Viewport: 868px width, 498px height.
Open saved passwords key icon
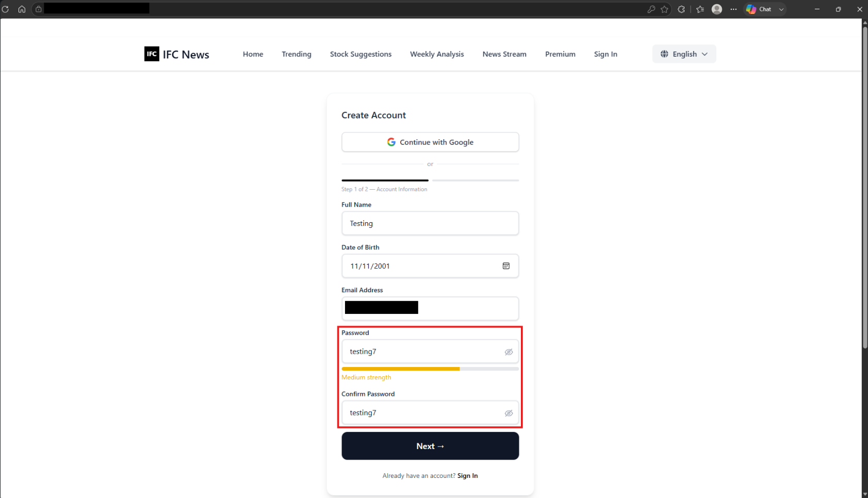[x=651, y=9]
